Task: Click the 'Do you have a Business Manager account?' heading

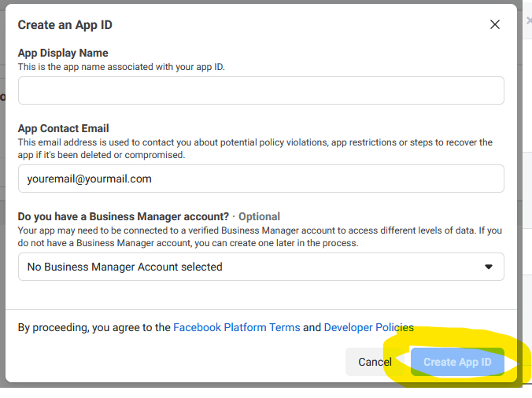Action: coord(124,216)
